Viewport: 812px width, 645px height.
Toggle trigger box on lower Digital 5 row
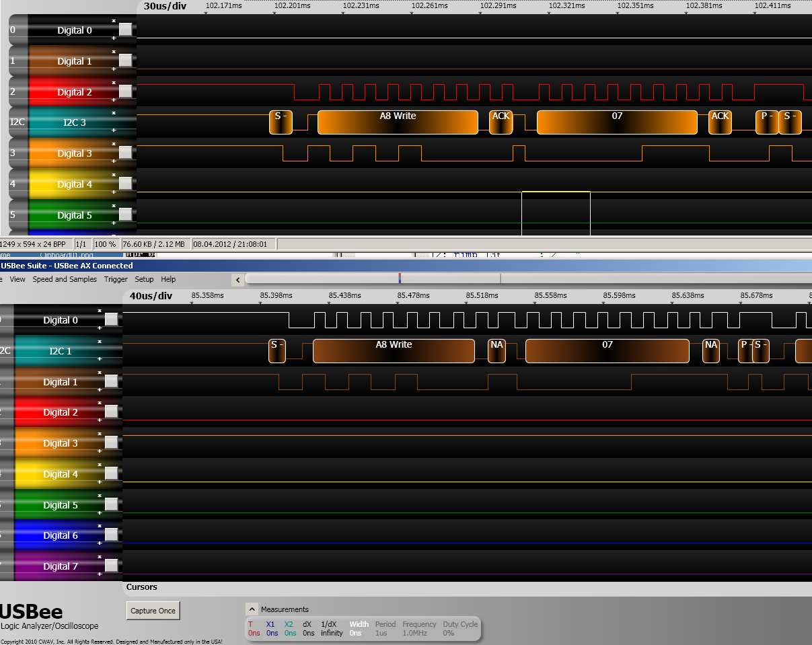point(111,504)
